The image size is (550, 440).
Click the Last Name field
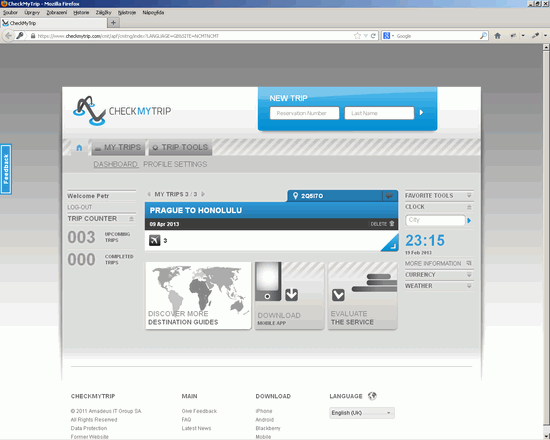coord(379,113)
